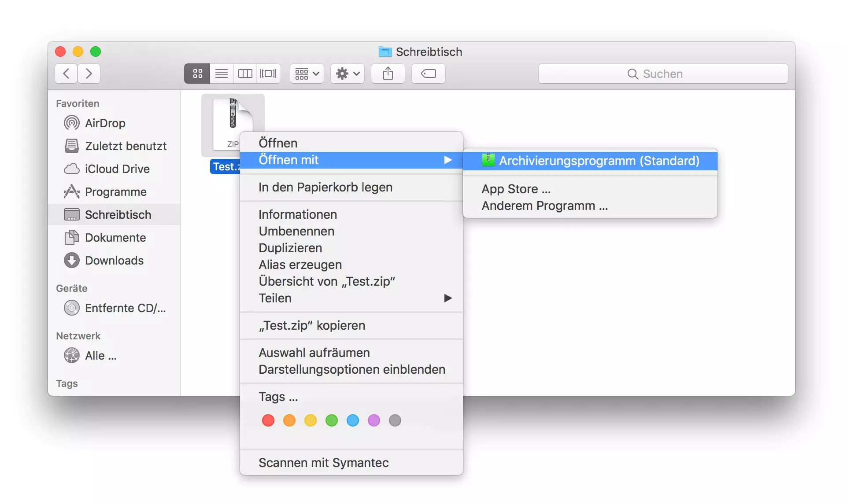847x504 pixels.
Task: Click the Netzwerk sidebar heading
Action: 78,336
